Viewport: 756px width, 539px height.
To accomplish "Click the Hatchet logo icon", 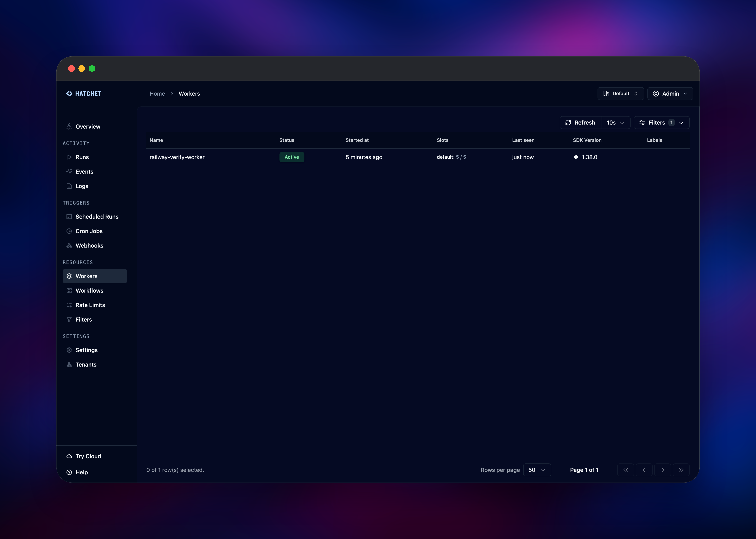I will [69, 94].
